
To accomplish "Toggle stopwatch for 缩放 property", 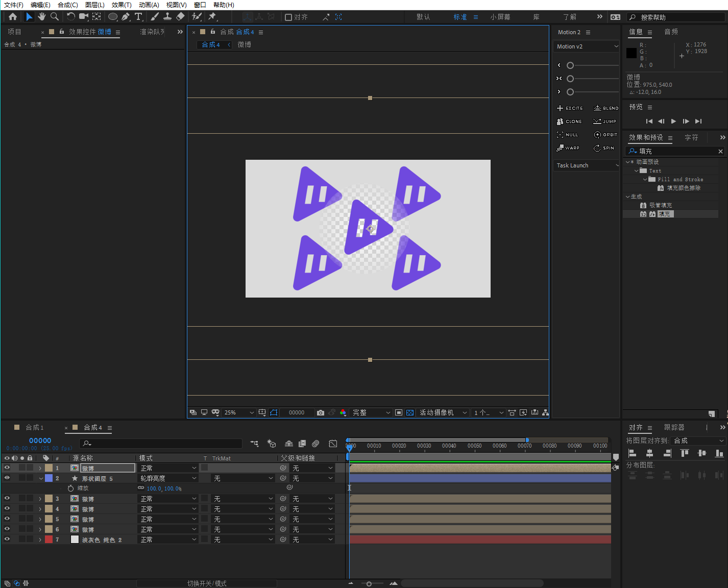I will click(71, 488).
